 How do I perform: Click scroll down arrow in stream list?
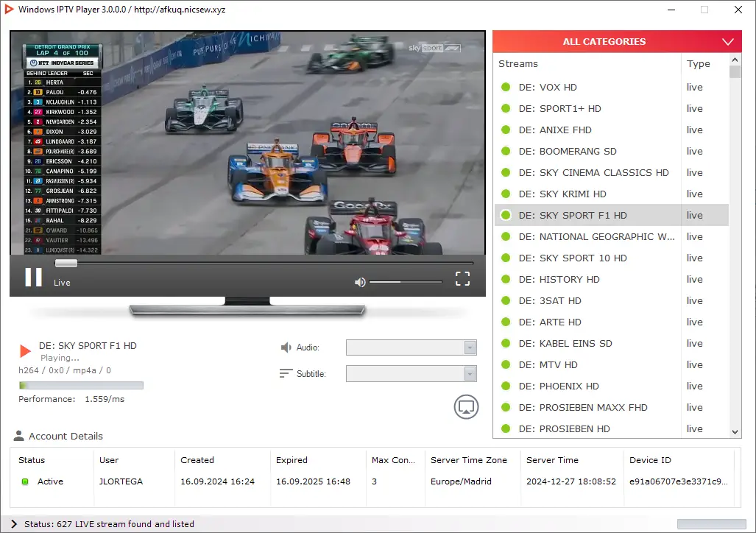pyautogui.click(x=735, y=432)
